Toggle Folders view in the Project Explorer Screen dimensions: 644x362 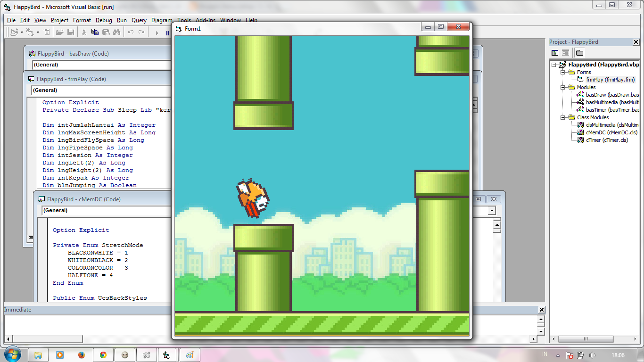click(x=578, y=52)
